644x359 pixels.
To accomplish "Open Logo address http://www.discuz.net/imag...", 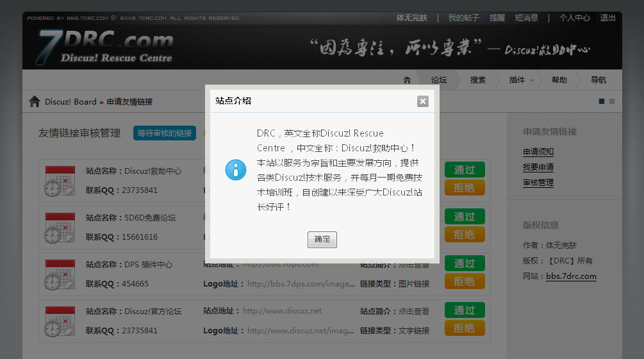I will (301, 331).
